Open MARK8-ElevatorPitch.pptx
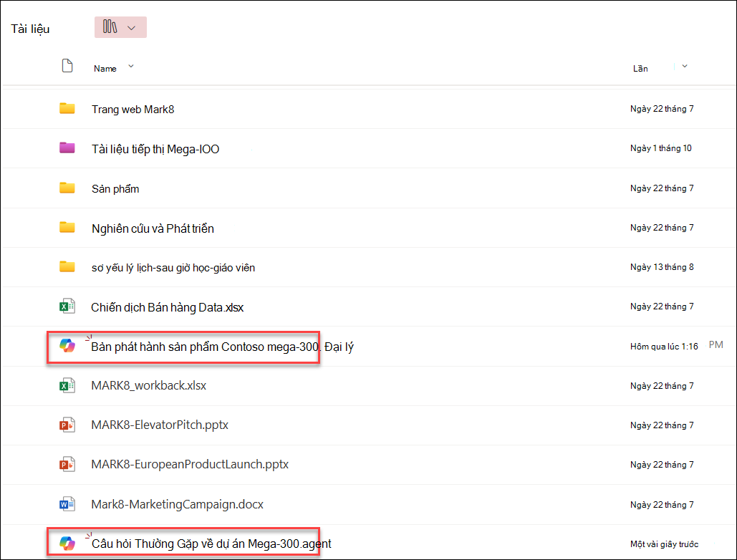This screenshot has width=737, height=560. pos(160,425)
